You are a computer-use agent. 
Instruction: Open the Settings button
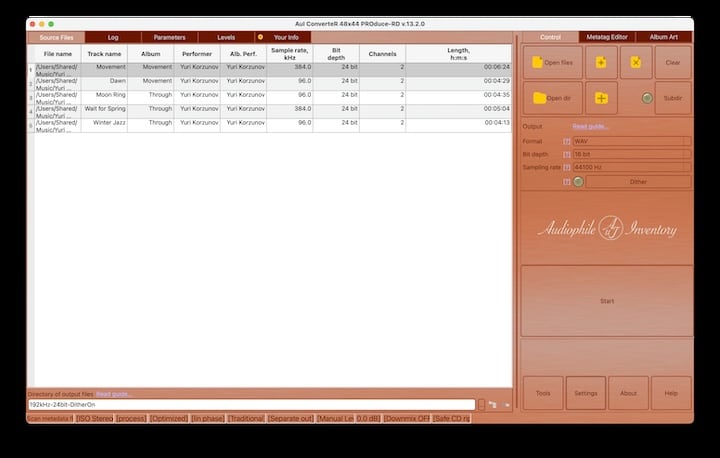point(586,393)
